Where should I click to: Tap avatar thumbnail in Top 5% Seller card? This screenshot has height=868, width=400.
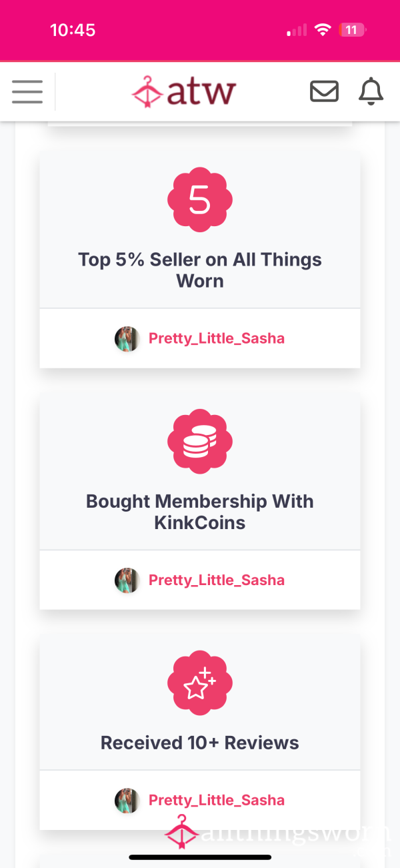[x=127, y=339]
